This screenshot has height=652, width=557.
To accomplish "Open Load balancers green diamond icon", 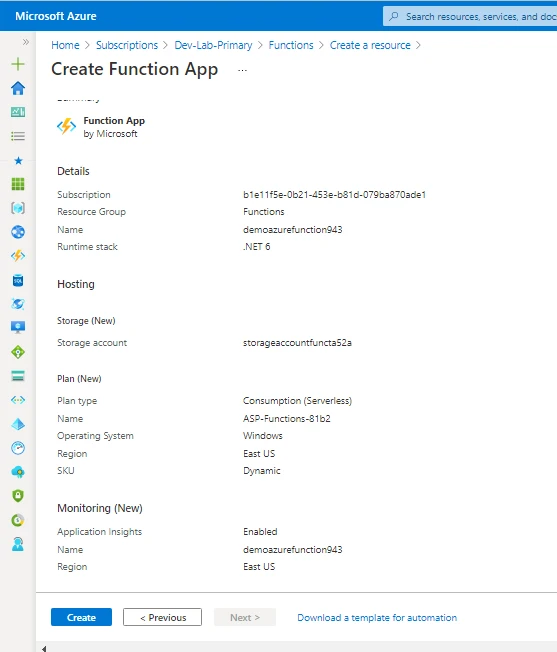I will (18, 352).
